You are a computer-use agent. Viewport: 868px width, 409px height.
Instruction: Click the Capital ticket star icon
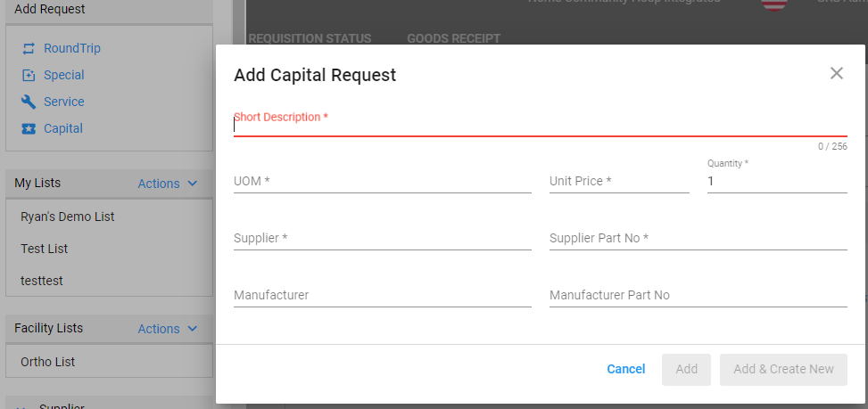29,129
